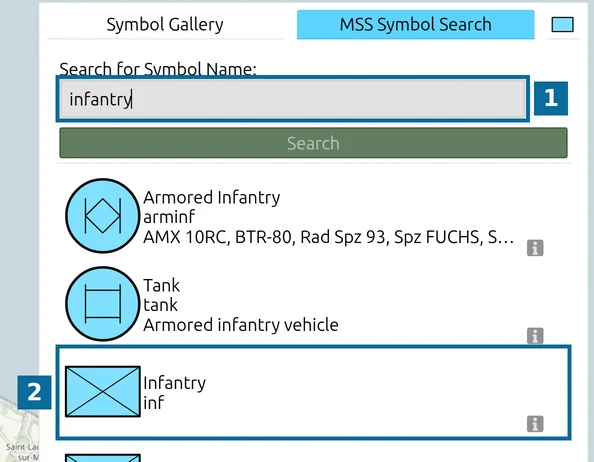Click the 'AMX 10RC, BTR-80' description line

328,237
